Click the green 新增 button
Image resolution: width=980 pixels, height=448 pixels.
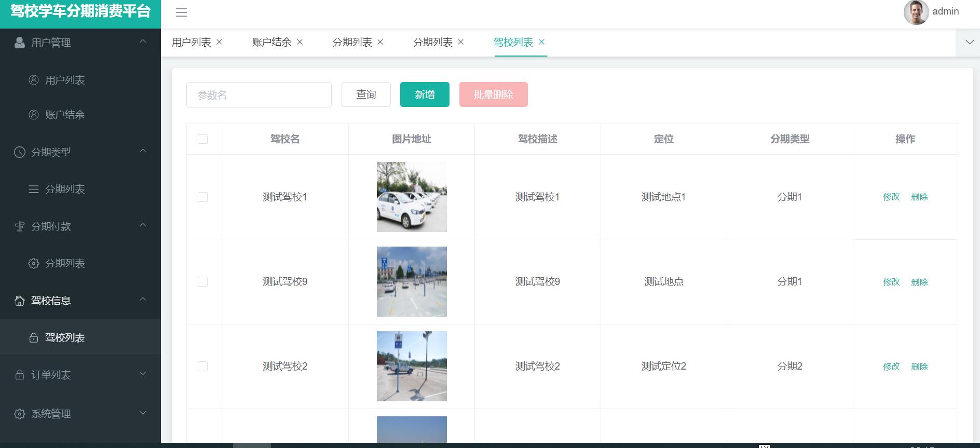(425, 94)
